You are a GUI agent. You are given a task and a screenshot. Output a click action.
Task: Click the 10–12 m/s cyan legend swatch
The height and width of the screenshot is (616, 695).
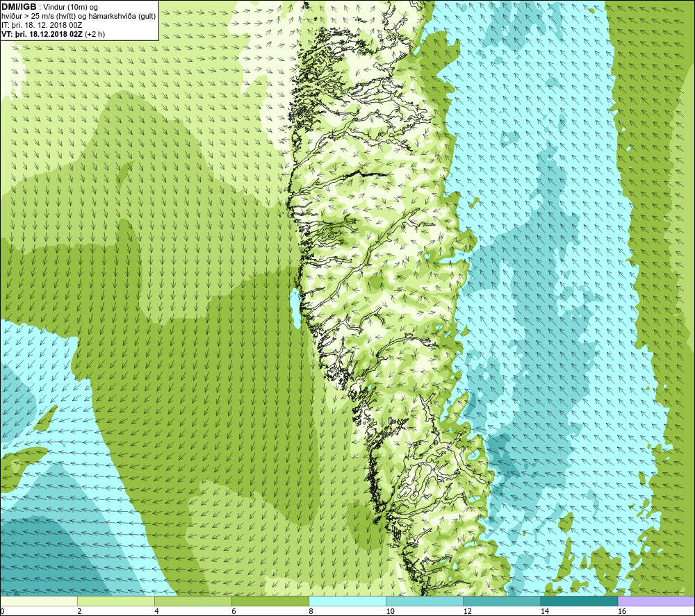tap(424, 601)
